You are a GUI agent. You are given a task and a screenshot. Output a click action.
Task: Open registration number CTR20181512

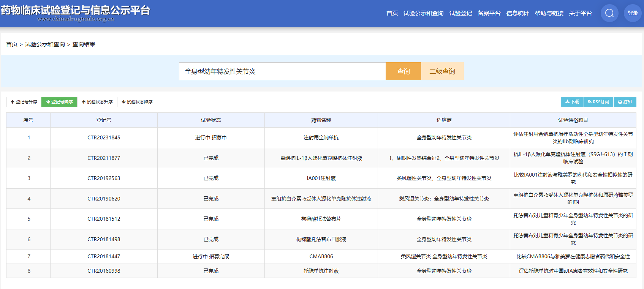click(104, 219)
